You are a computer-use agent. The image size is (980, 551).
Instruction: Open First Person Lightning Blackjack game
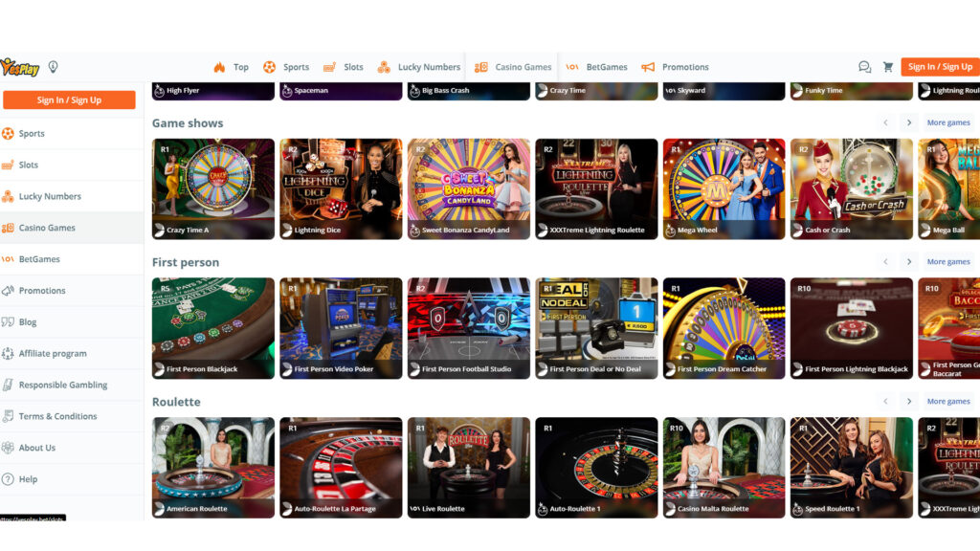point(852,328)
